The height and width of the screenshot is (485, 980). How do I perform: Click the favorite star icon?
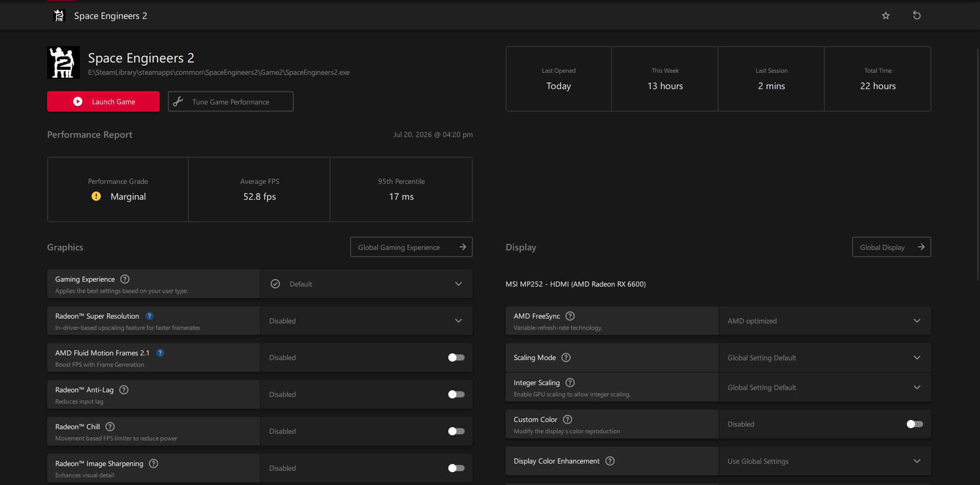pos(886,16)
